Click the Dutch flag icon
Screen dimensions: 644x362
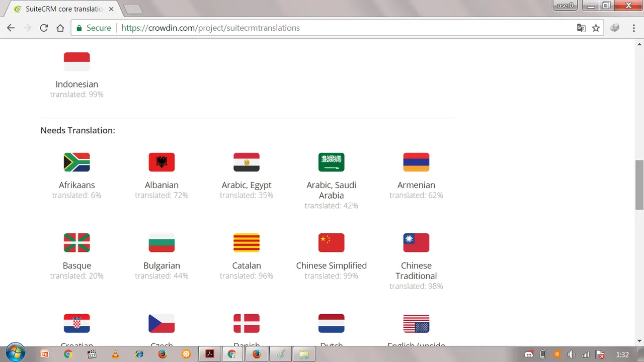(x=332, y=323)
